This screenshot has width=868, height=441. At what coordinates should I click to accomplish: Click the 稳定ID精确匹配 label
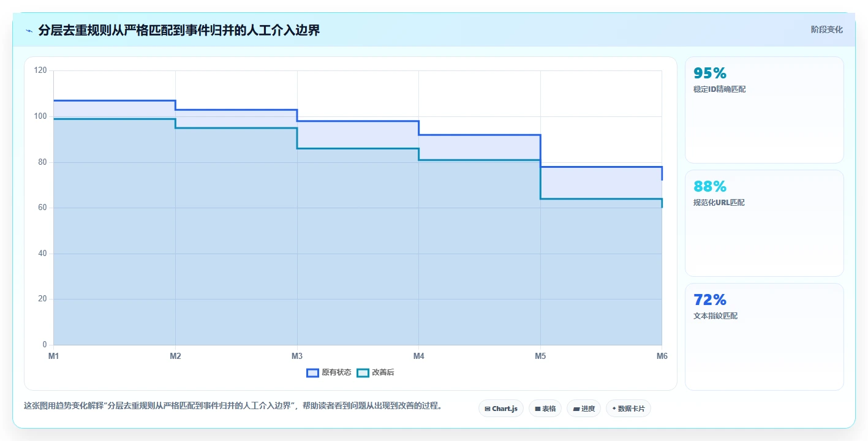point(719,89)
